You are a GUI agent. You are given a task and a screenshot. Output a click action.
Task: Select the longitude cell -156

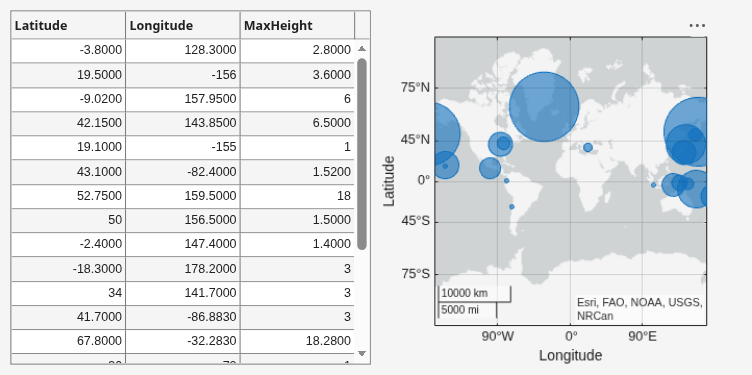183,75
